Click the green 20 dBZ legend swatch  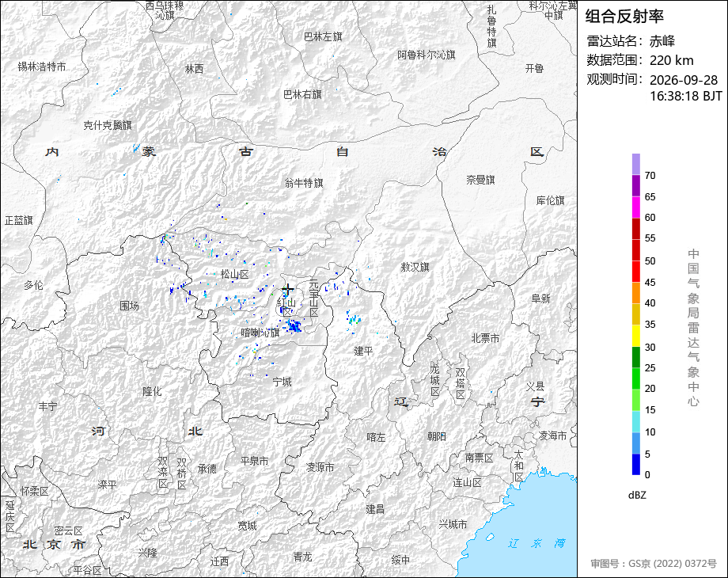coord(635,378)
